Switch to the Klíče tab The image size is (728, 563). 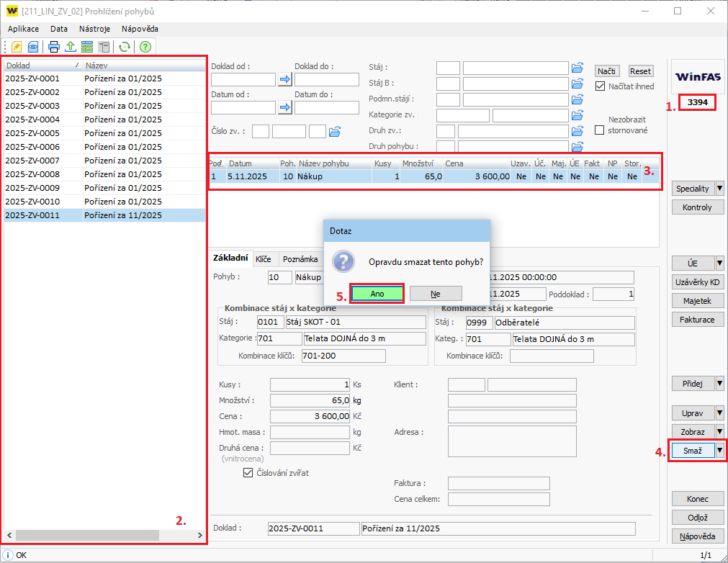264,259
